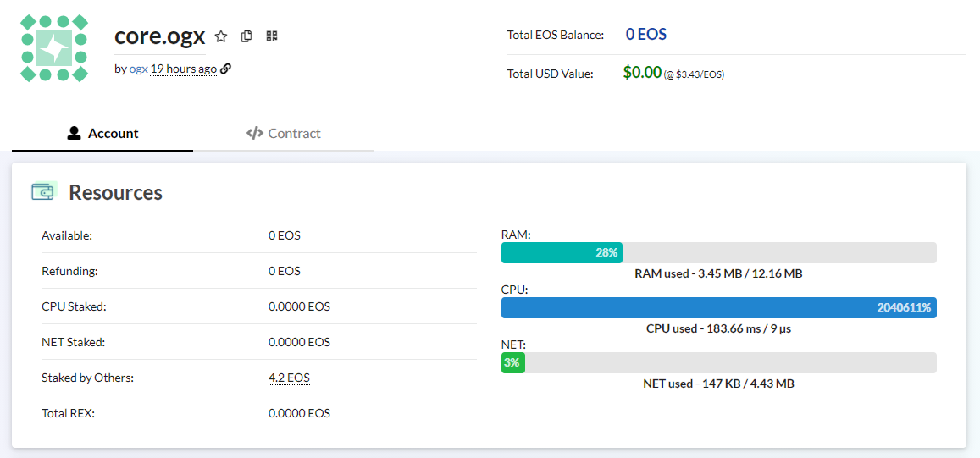Click 'NET used - 147 KB / 4.43 MB'
Screen dimensions: 980x458
pos(719,384)
